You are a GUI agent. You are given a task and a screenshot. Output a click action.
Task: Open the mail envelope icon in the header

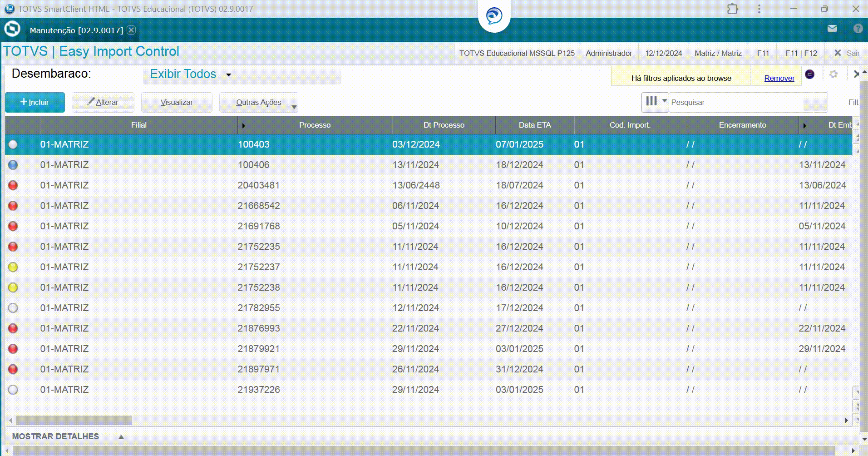832,29
